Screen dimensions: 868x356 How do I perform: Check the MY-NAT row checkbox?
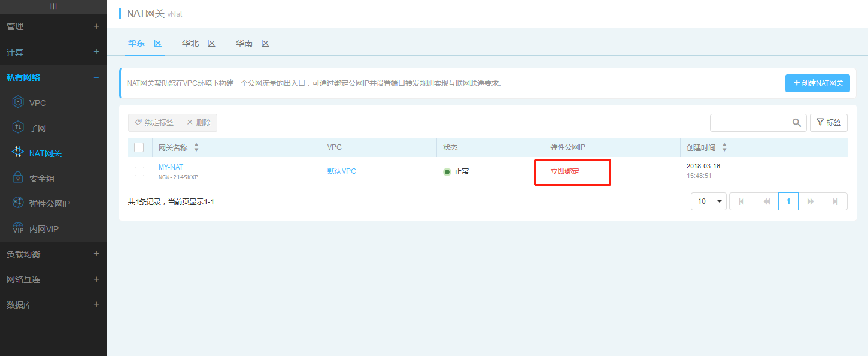pyautogui.click(x=139, y=171)
